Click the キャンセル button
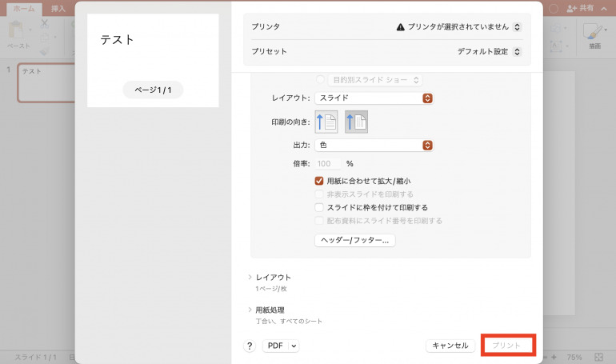The height and width of the screenshot is (364, 616). tap(450, 346)
